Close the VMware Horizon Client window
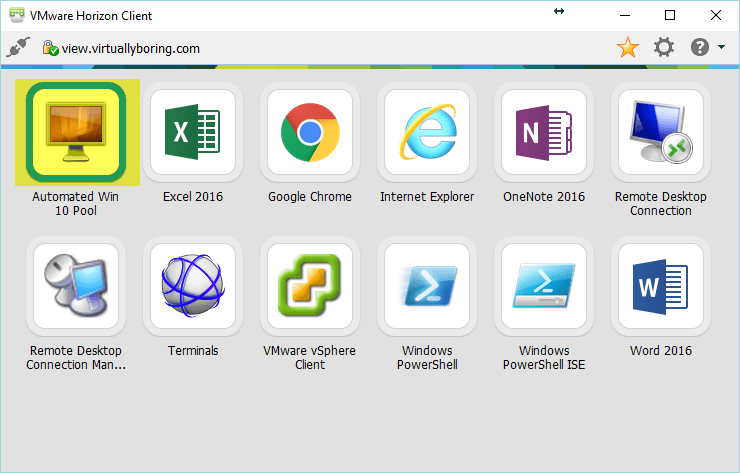The height and width of the screenshot is (473, 740). [715, 15]
